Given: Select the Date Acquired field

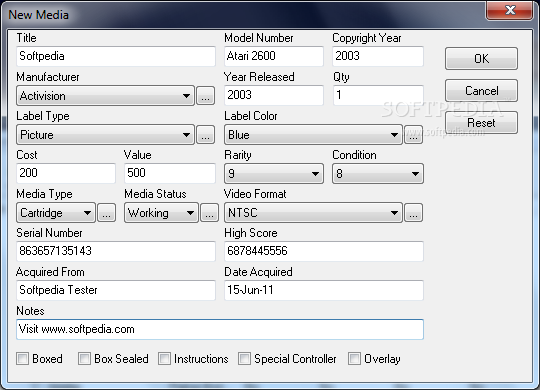Looking at the screenshot, I should [324, 290].
